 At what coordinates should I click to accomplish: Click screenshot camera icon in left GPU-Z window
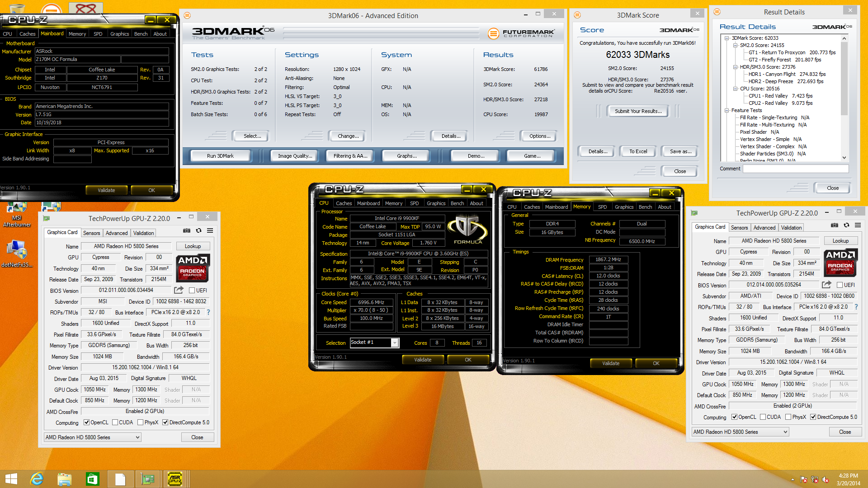click(186, 231)
